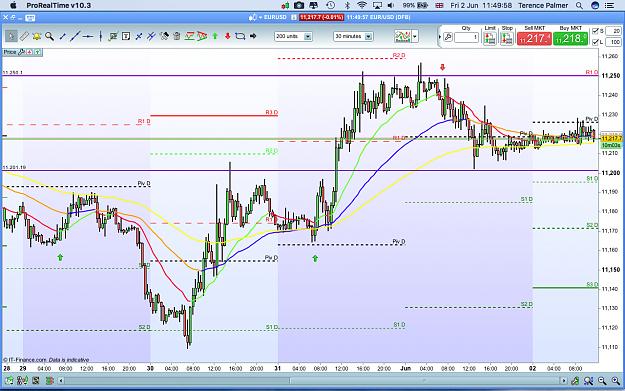
Task: Click the first bottom-left chart icon
Action: pyautogui.click(x=9, y=381)
